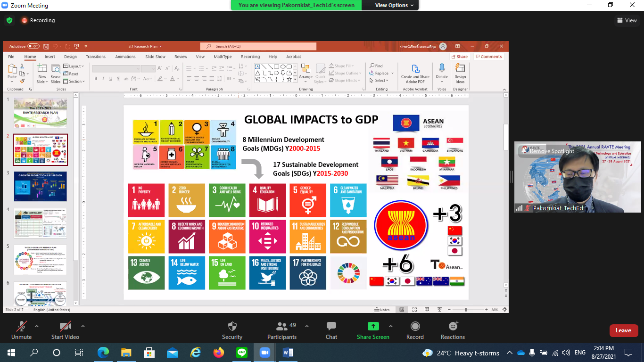Expand share options arrow next to Share Screen
This screenshot has height=362, width=644.
pyautogui.click(x=390, y=326)
